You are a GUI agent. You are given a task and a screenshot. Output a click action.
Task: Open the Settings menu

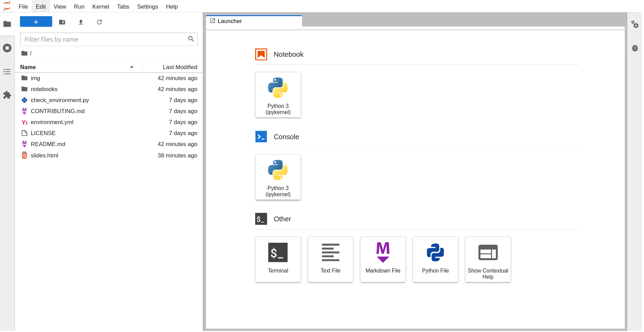(x=147, y=7)
